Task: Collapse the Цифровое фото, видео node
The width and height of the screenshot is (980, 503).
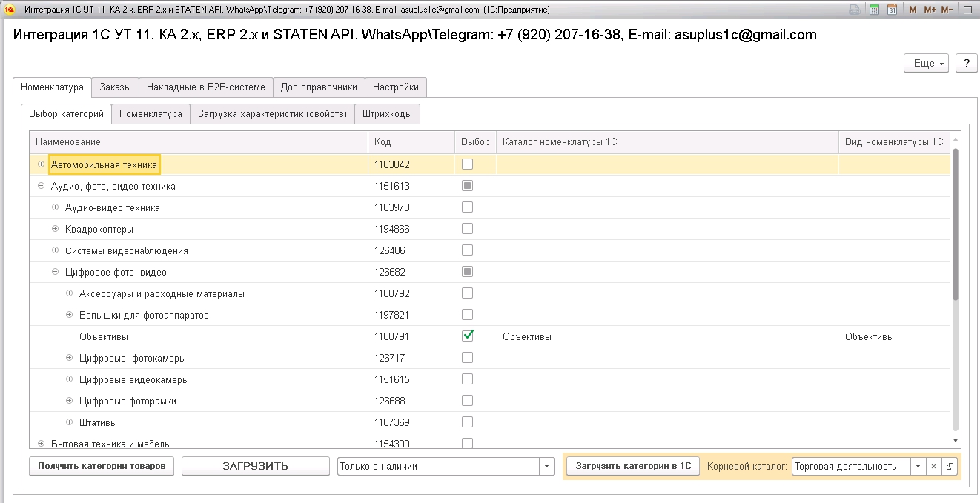Action: tap(55, 272)
